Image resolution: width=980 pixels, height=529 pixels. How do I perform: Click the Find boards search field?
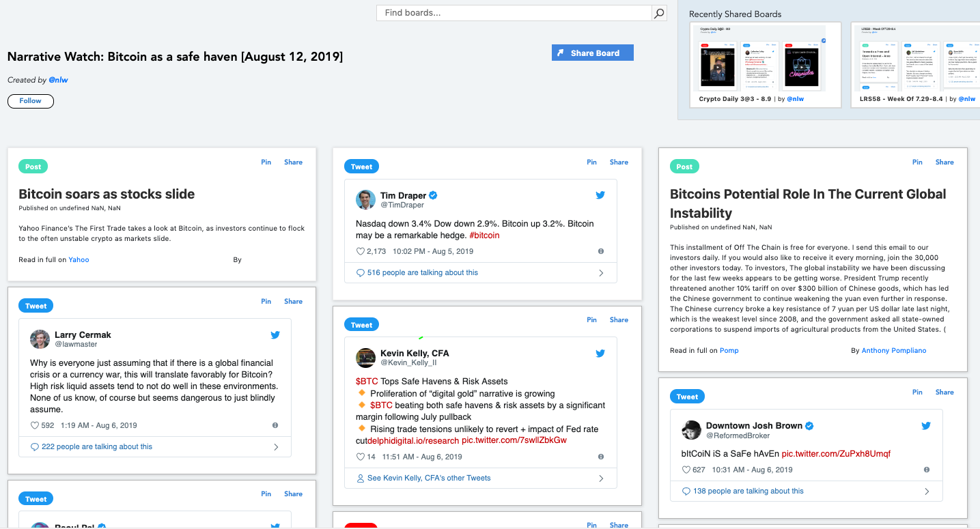514,13
